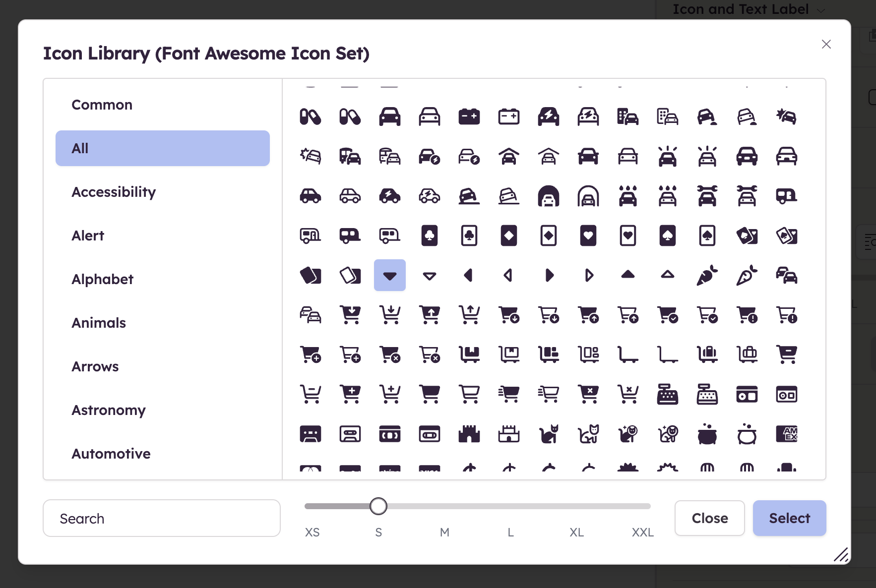This screenshot has height=588, width=876.
Task: Filter icons by Animals category
Action: [x=98, y=323]
